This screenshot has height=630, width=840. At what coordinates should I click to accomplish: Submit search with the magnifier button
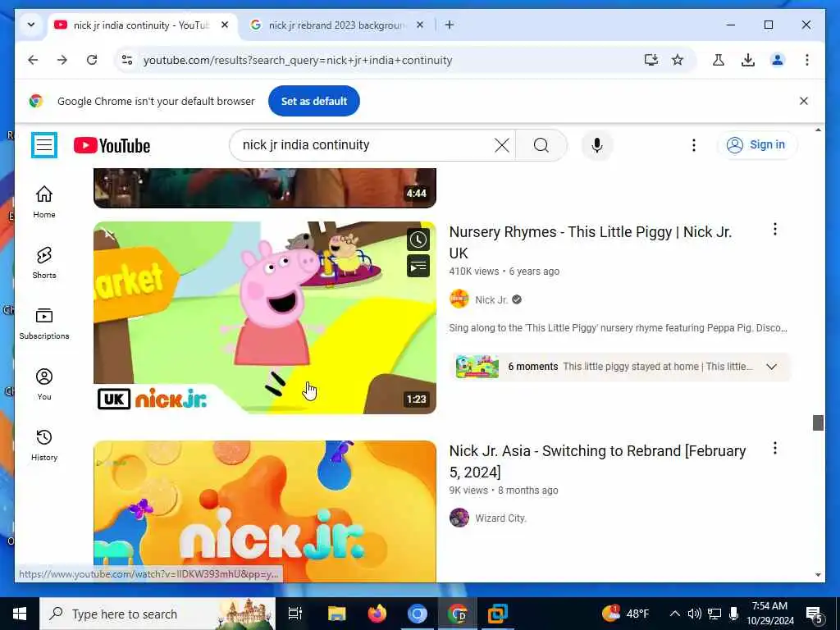click(541, 145)
